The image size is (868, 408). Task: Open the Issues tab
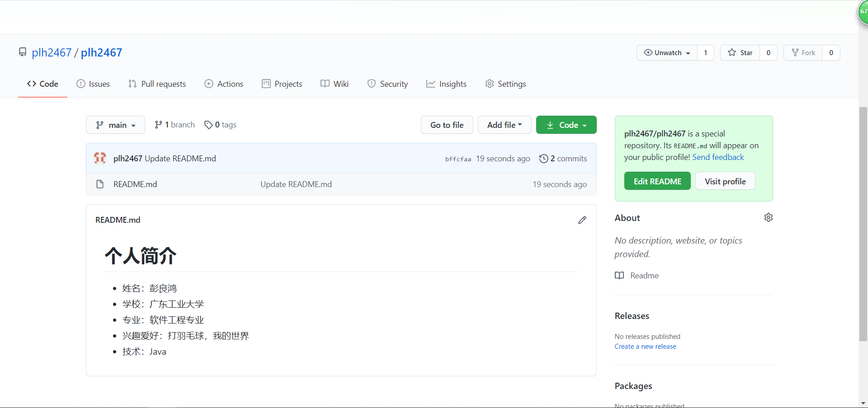[x=93, y=84]
